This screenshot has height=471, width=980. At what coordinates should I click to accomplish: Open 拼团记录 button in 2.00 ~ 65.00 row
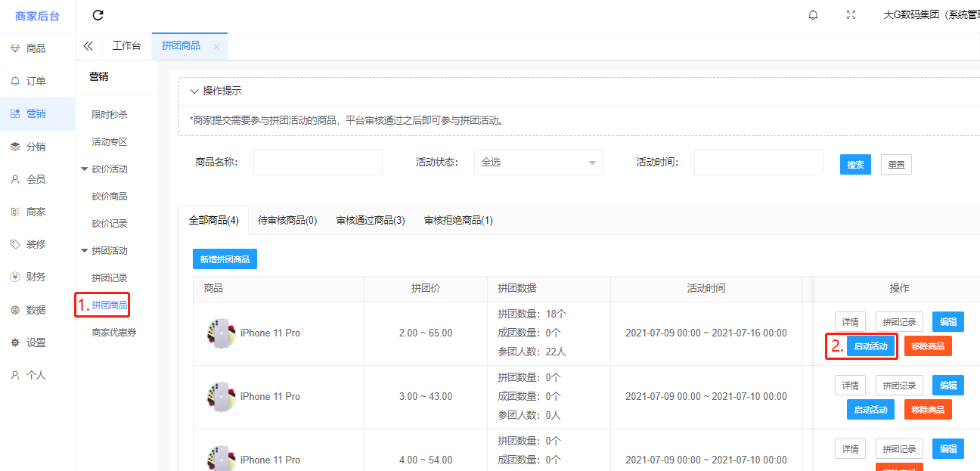tap(899, 322)
